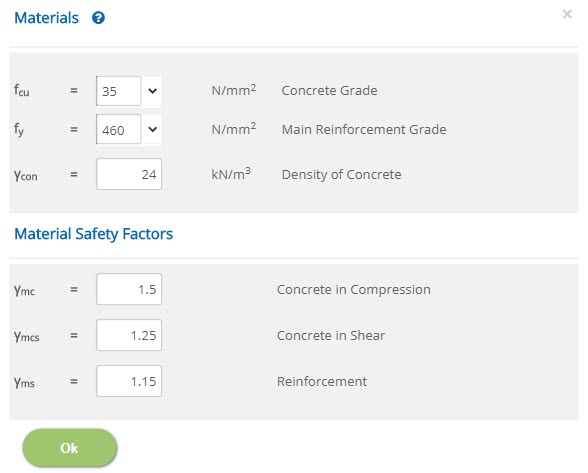The width and height of the screenshot is (588, 473).
Task: Click the kN/m³ unit label
Action: pos(231,174)
